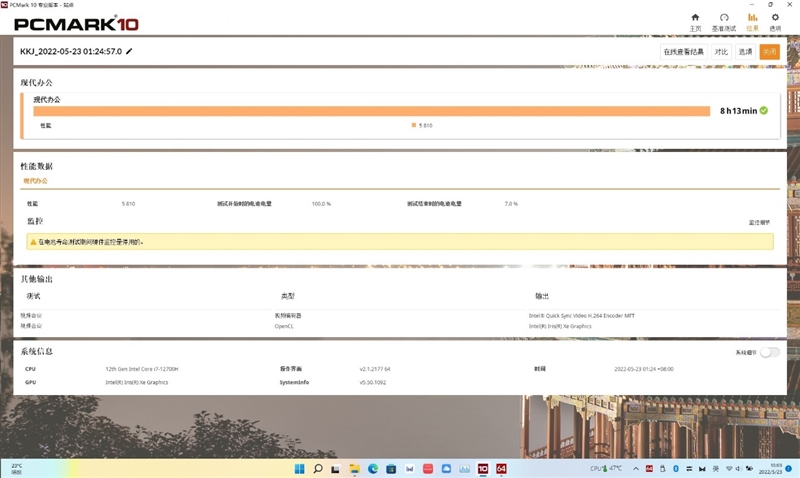
Task: Click the time value 2022-05-23 01:24 +08:00
Action: pyautogui.click(x=643, y=369)
